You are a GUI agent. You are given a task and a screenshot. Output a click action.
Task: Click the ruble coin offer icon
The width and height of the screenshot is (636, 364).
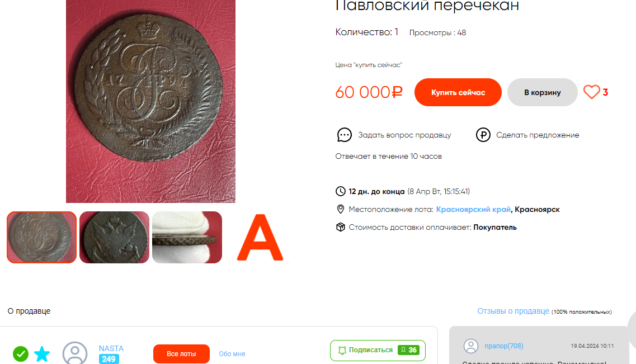483,135
